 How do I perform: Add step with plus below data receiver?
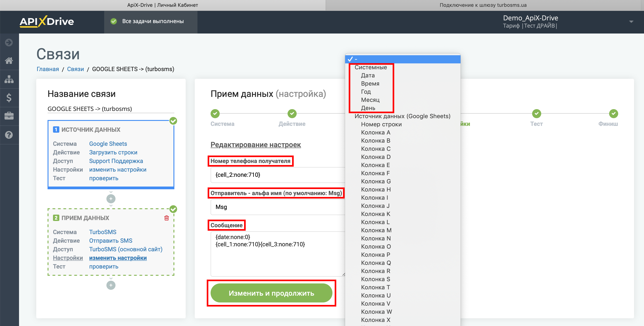(x=111, y=285)
